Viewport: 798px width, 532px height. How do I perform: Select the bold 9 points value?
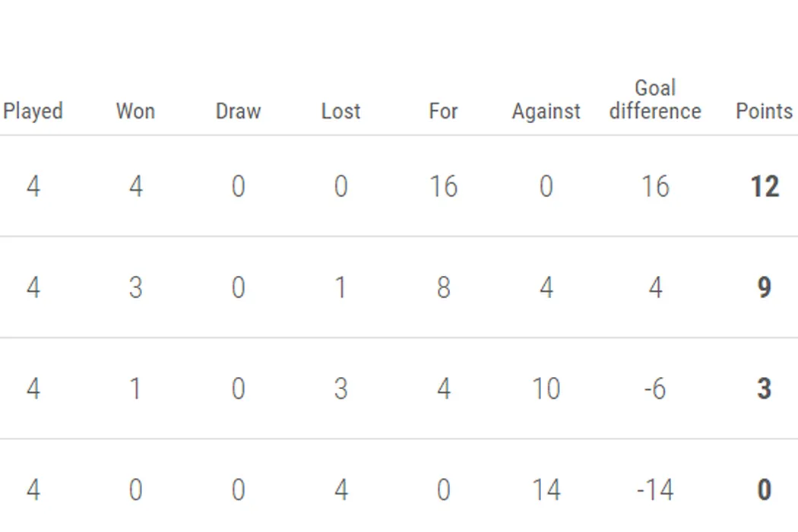(765, 287)
